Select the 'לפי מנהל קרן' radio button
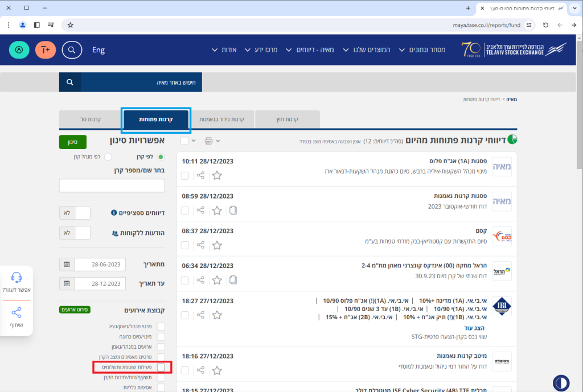This screenshot has width=583, height=392. click(108, 156)
